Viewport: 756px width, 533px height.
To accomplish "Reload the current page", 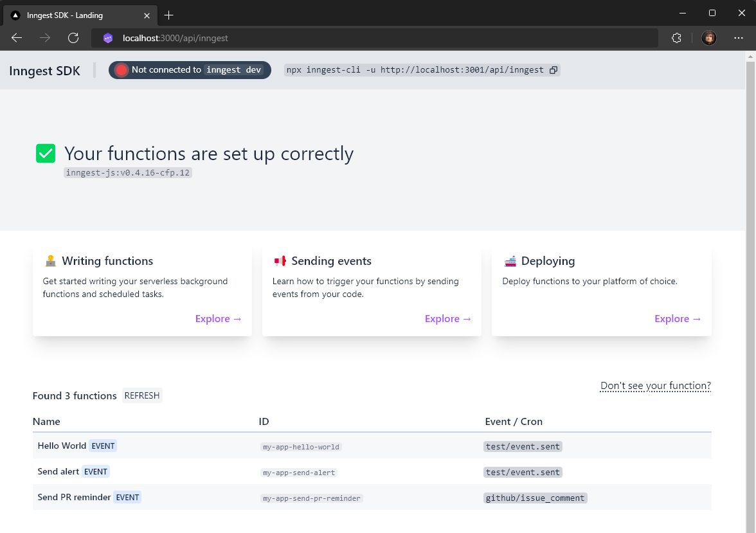I will 73,38.
